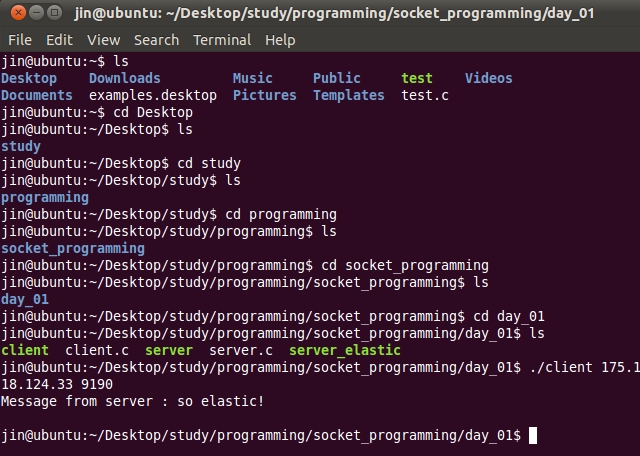640x456 pixels.
Task: Close the terminal window
Action: tap(13, 14)
